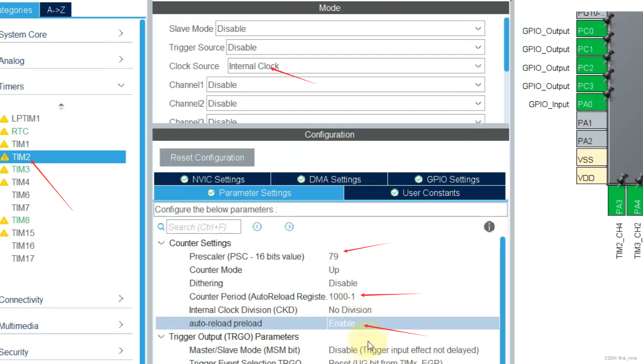Click the GPIO Settings check icon

418,179
